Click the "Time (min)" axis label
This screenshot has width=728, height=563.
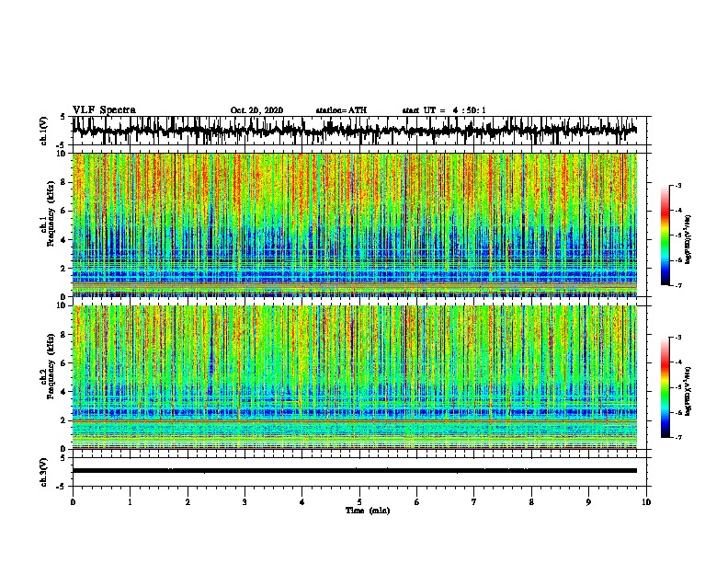[368, 511]
